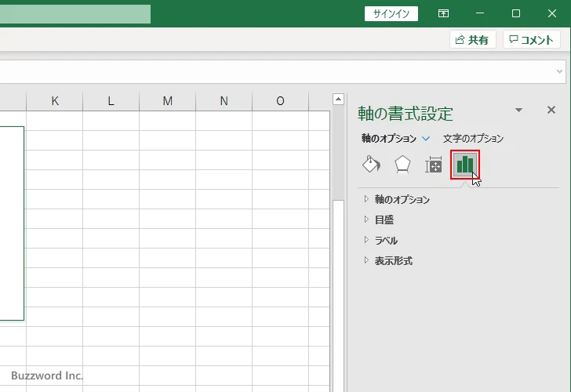This screenshot has height=392, width=571.
Task: Expand the formula bar chevron
Action: pyautogui.click(x=560, y=71)
